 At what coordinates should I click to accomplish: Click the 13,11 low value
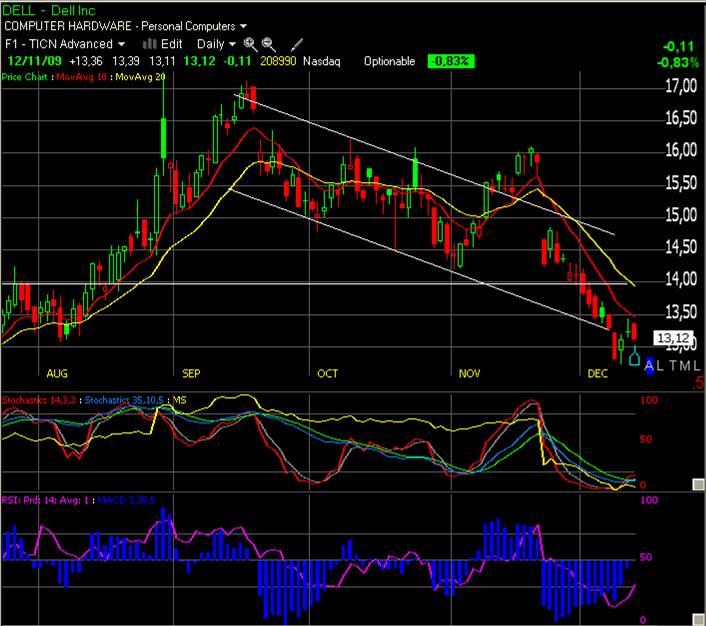162,61
